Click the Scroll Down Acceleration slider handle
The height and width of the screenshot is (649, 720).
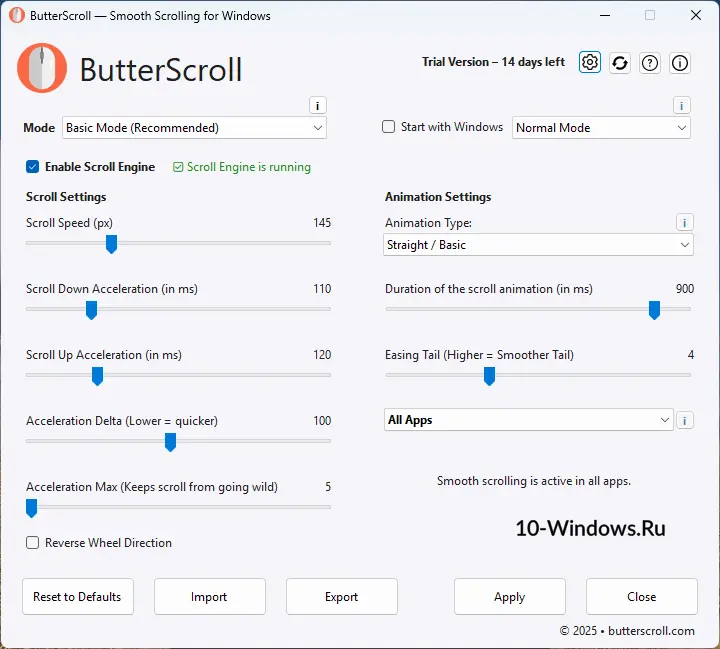pos(91,310)
